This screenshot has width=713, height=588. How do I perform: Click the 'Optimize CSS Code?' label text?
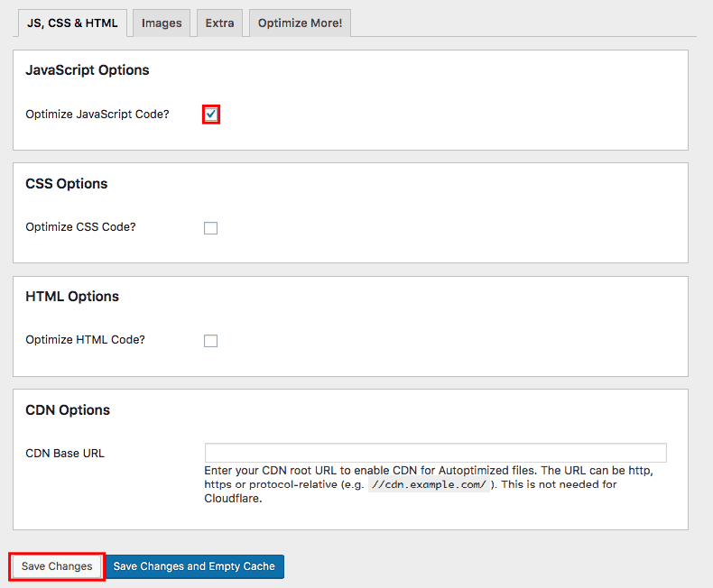pos(80,227)
